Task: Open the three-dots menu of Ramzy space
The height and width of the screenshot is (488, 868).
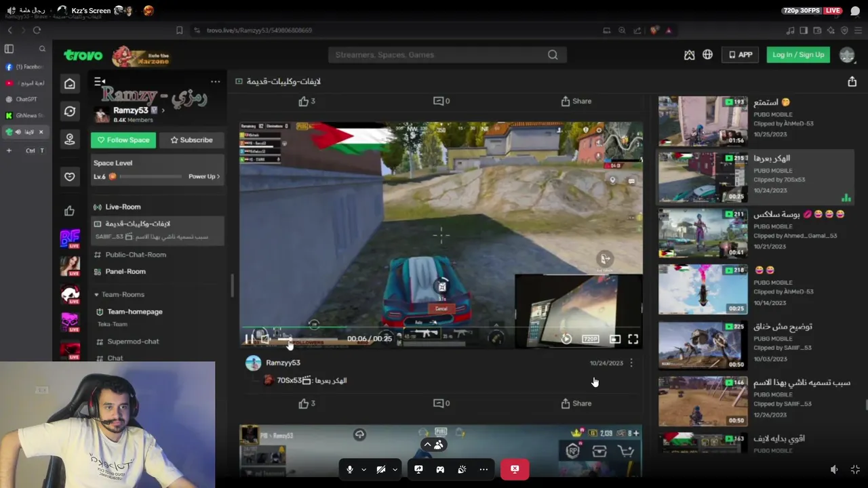Action: (215, 81)
